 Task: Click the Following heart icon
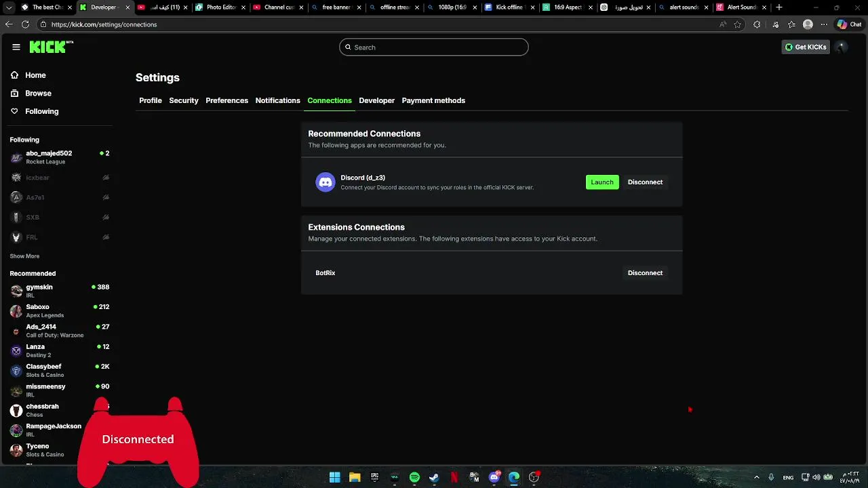point(14,111)
